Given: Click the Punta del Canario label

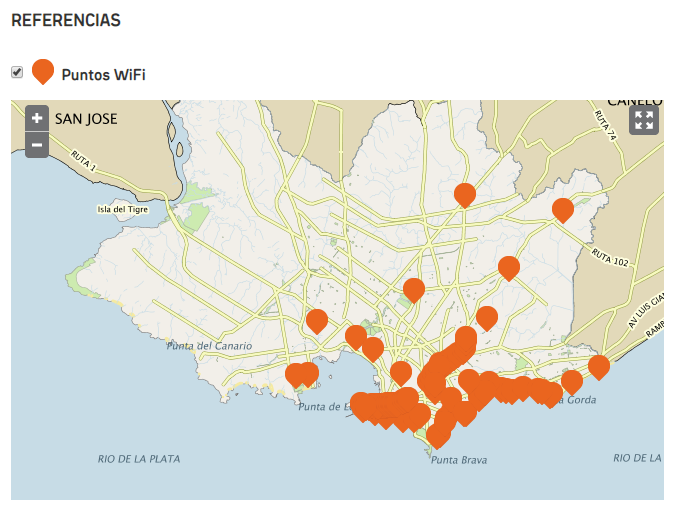Looking at the screenshot, I should point(210,346).
